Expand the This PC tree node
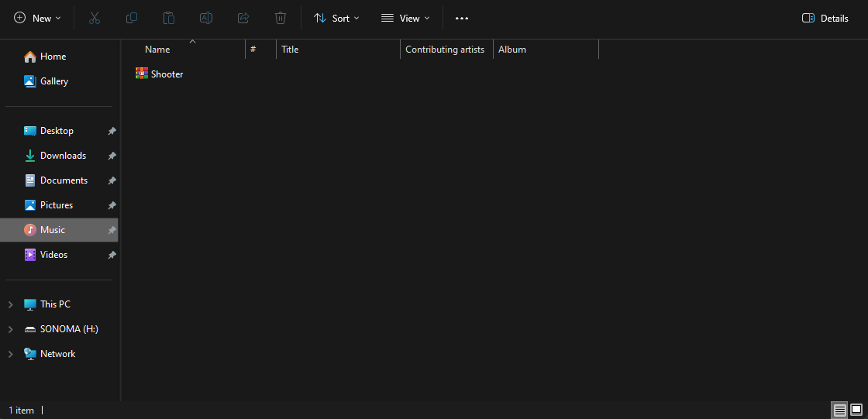868x419 pixels. pyautogui.click(x=10, y=304)
